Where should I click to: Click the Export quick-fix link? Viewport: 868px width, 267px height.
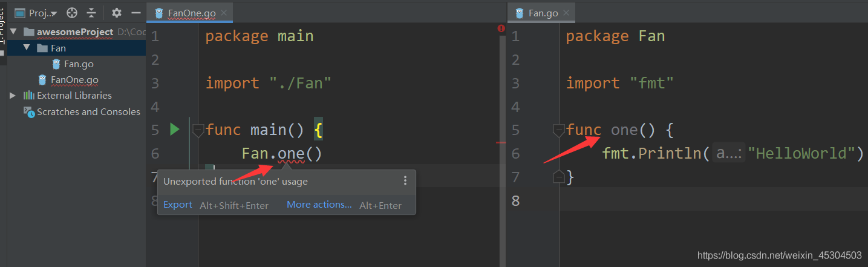pyautogui.click(x=178, y=205)
